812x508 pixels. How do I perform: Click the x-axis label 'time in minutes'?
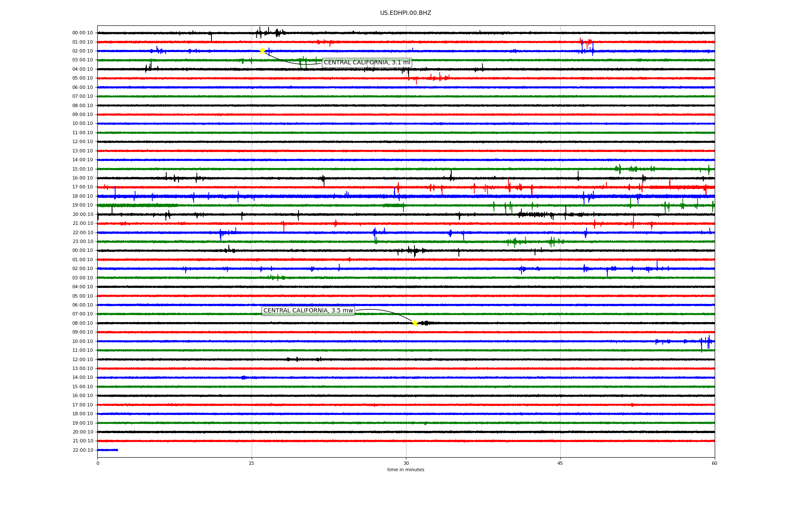406,470
